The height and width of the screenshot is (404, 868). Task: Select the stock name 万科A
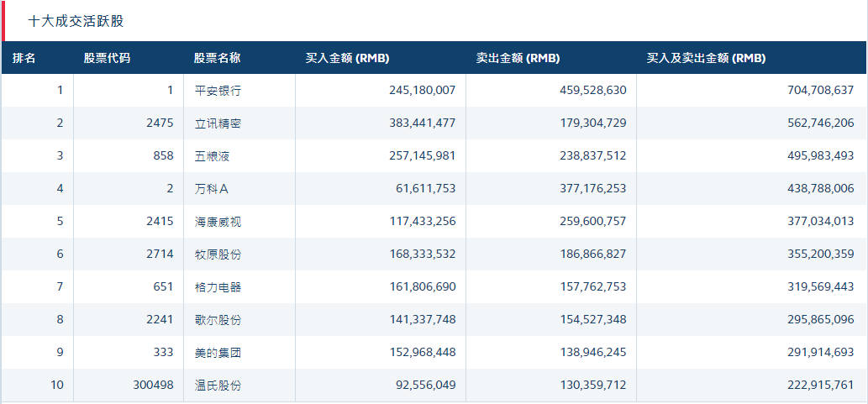(212, 189)
